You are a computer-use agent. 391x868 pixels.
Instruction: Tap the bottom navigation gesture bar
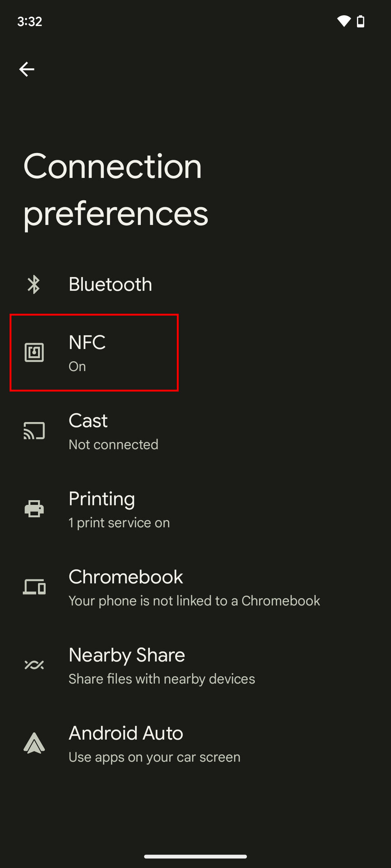[x=195, y=856]
